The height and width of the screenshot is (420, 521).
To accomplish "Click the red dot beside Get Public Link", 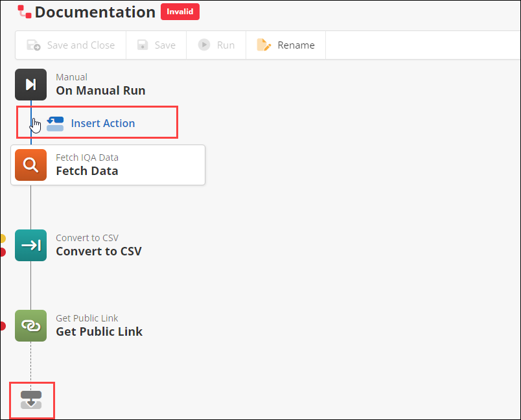I will [3, 325].
